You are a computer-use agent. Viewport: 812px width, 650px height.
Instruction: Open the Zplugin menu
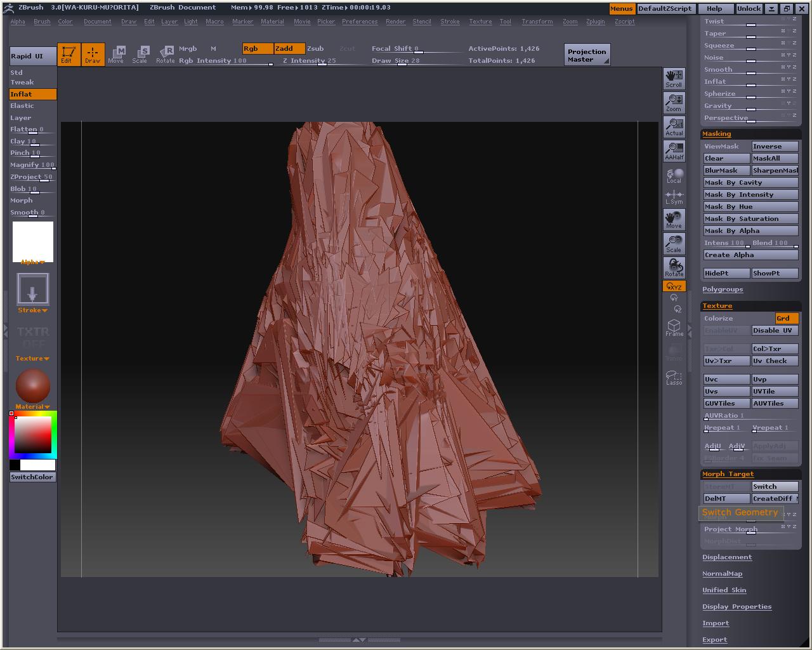point(595,22)
